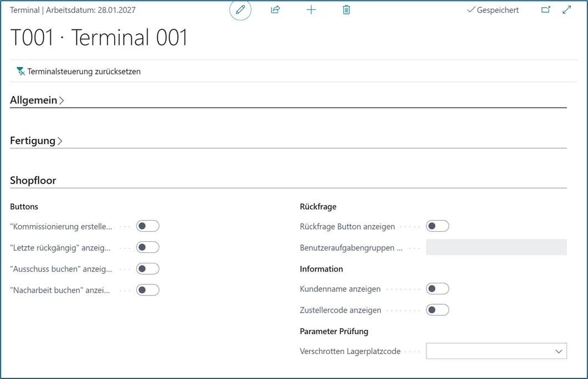Enable "Kommissionierung erstellen" toggle
The height and width of the screenshot is (379, 588).
point(148,226)
